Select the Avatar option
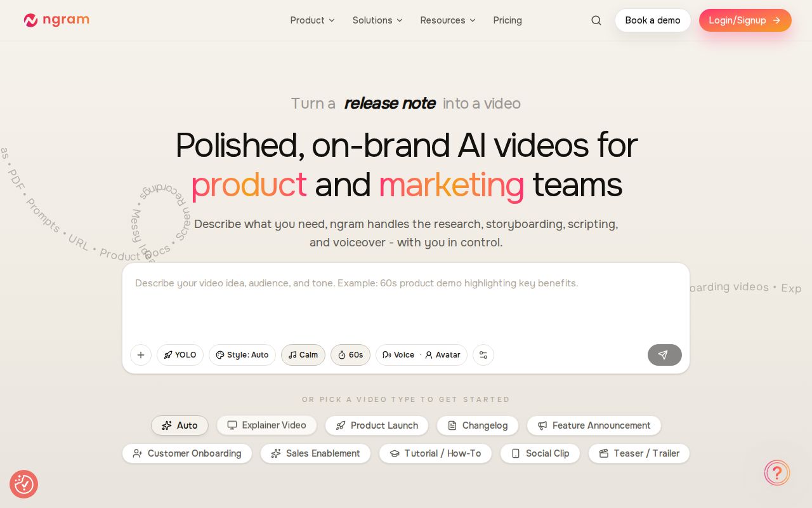 point(443,355)
